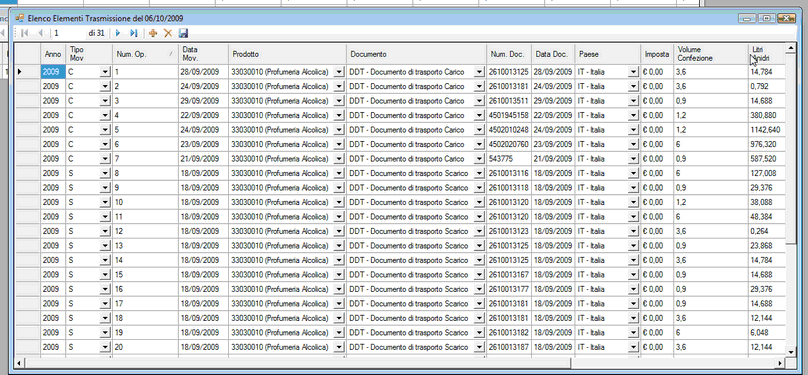Click the Paese column header
The image size is (808, 375).
(607, 54)
